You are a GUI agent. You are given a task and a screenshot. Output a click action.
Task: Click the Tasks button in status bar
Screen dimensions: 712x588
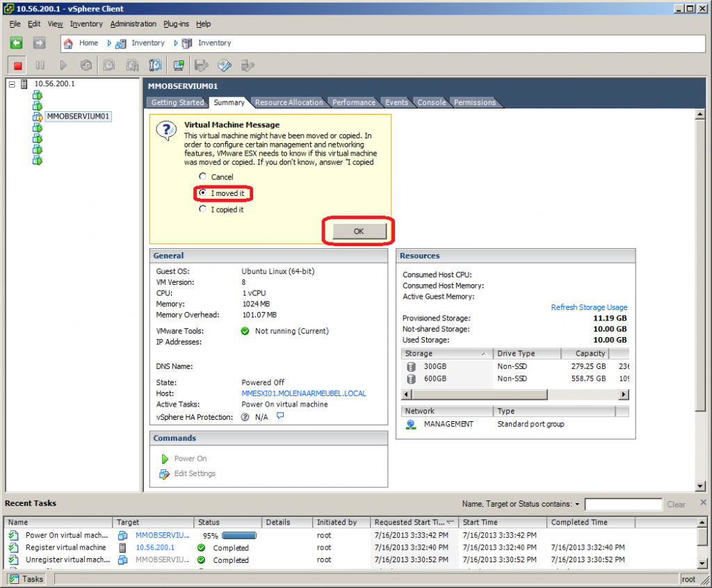[x=27, y=579]
